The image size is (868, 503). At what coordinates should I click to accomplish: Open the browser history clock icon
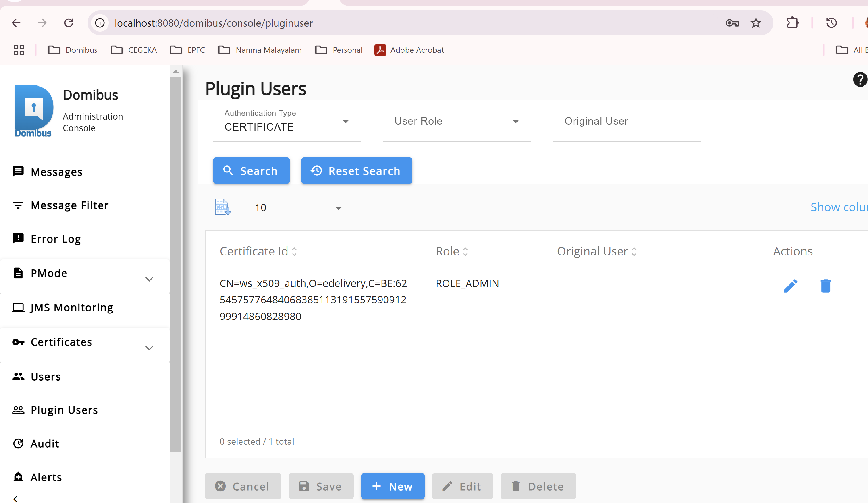(831, 23)
